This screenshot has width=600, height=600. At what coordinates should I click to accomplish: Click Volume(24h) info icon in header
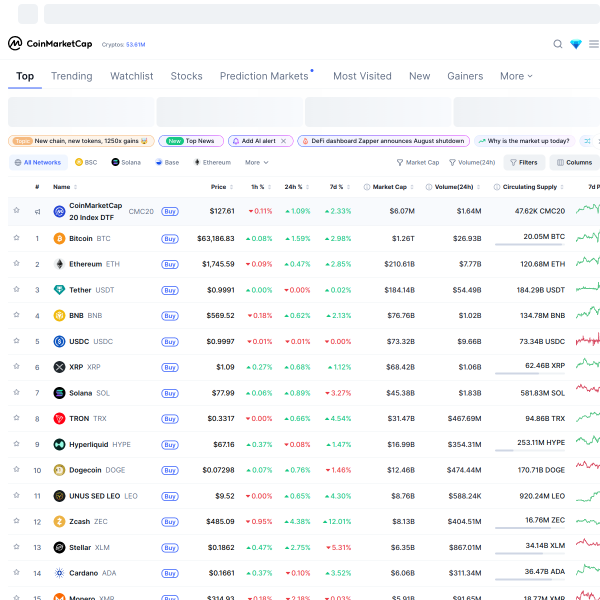(429, 187)
